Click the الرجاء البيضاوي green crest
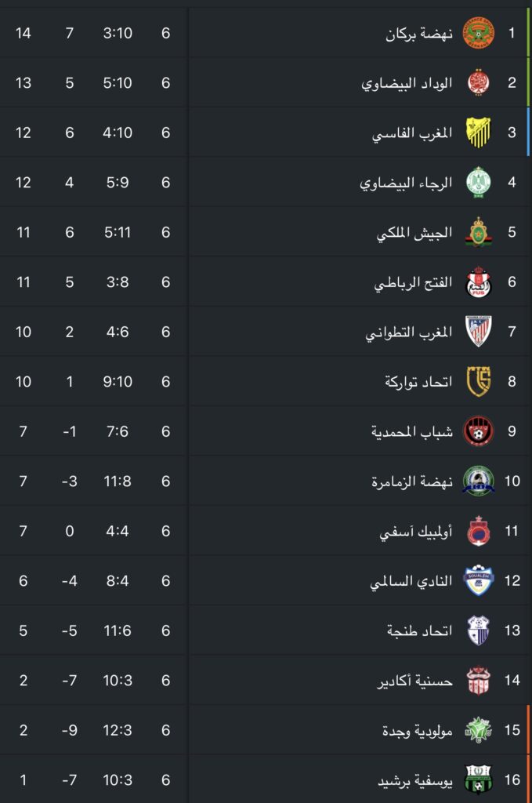Image resolution: width=532 pixels, height=803 pixels. pyautogui.click(x=478, y=182)
